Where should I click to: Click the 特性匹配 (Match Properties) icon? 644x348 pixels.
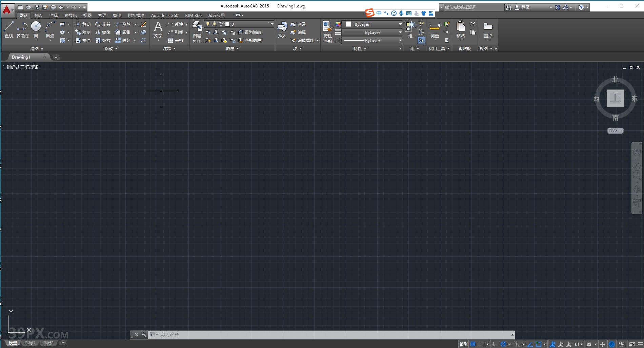(x=327, y=30)
